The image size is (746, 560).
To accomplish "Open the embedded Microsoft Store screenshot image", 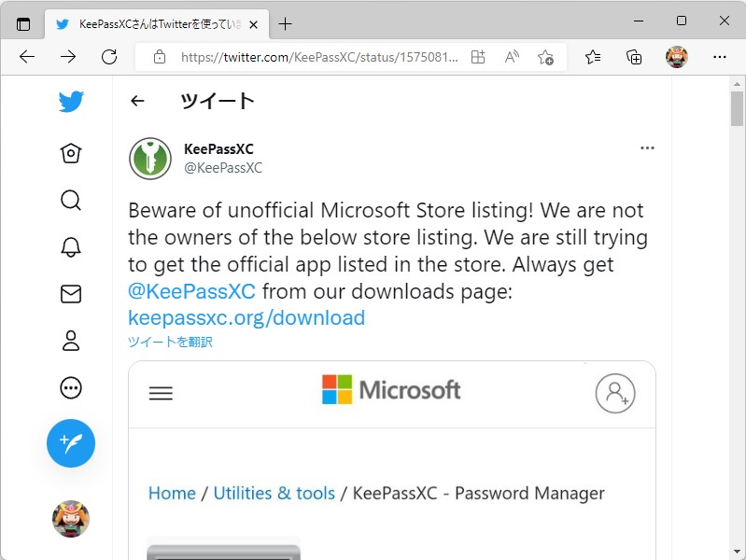I will (392, 460).
